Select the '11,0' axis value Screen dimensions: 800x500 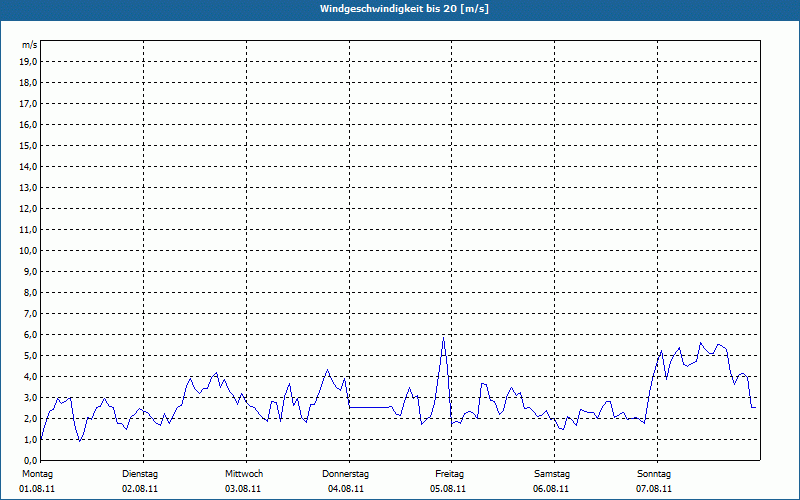click(28, 230)
